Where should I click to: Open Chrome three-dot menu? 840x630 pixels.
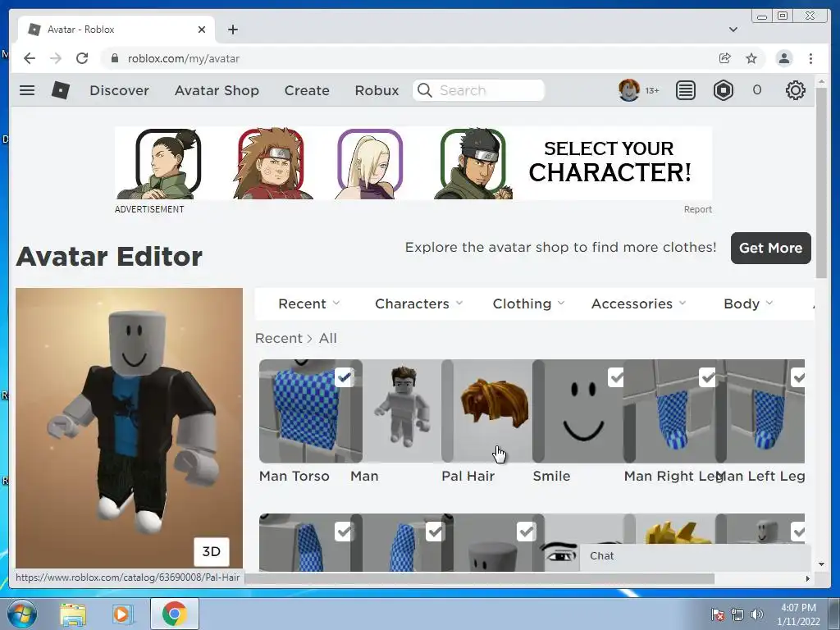tap(810, 58)
